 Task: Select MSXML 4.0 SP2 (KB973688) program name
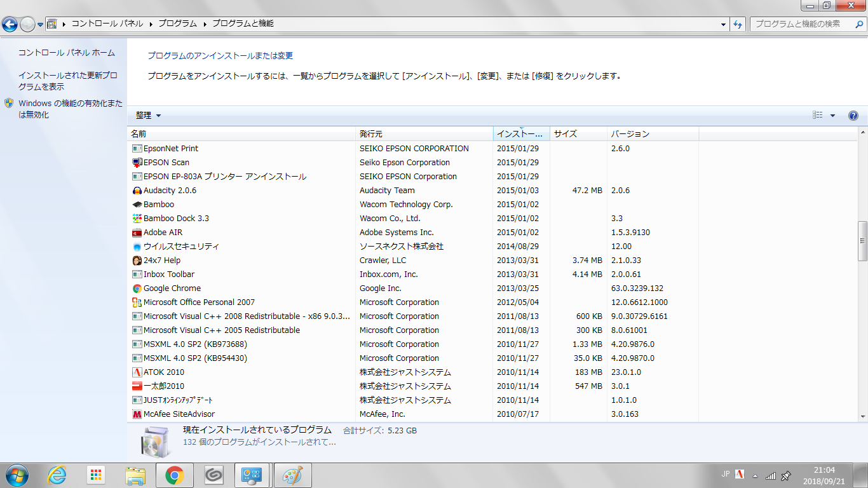pyautogui.click(x=195, y=344)
